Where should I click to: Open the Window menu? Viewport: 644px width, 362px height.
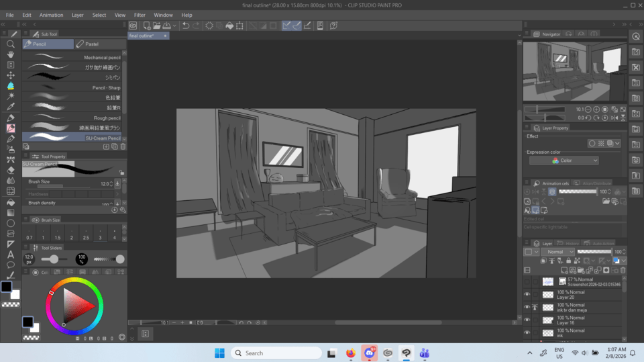[163, 15]
